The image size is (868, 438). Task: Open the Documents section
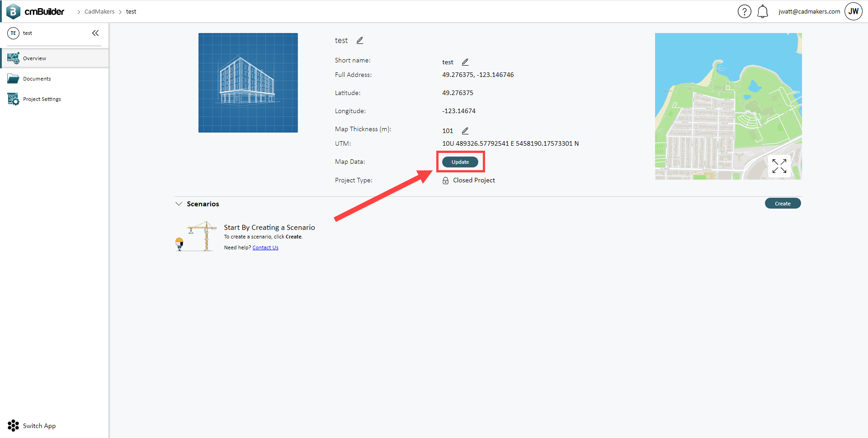[36, 78]
